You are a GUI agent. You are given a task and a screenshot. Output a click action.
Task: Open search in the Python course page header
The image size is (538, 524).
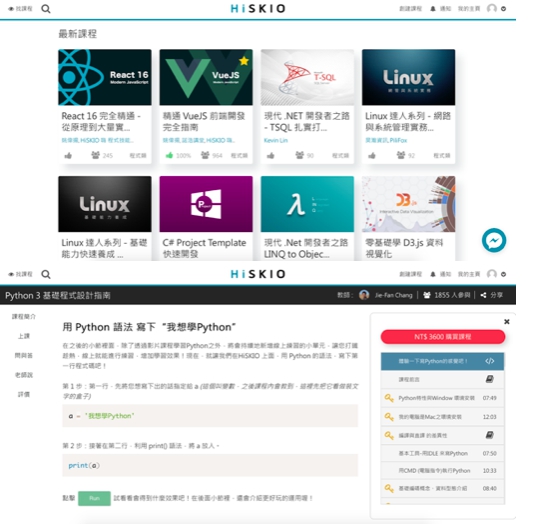(x=46, y=274)
